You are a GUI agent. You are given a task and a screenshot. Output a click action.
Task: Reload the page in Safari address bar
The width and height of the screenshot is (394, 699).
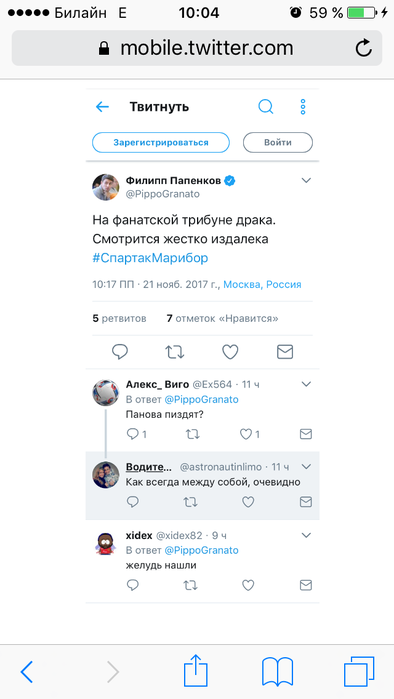pos(364,48)
